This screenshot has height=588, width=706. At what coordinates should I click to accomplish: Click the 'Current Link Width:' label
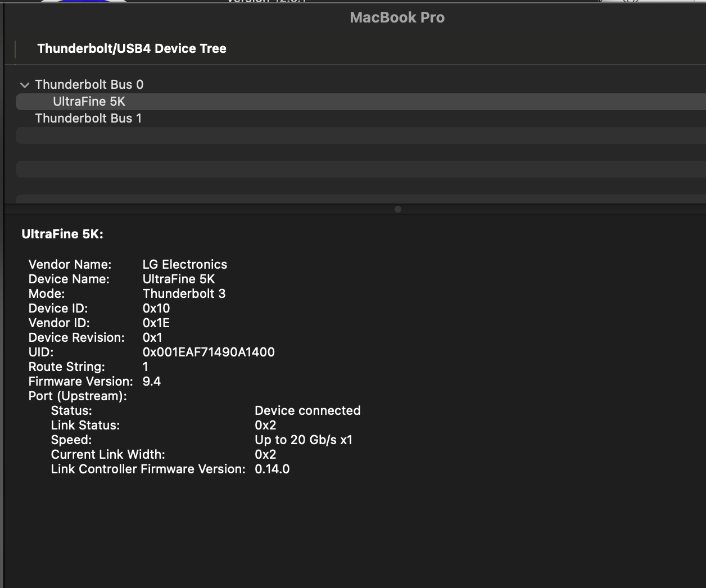(x=108, y=454)
